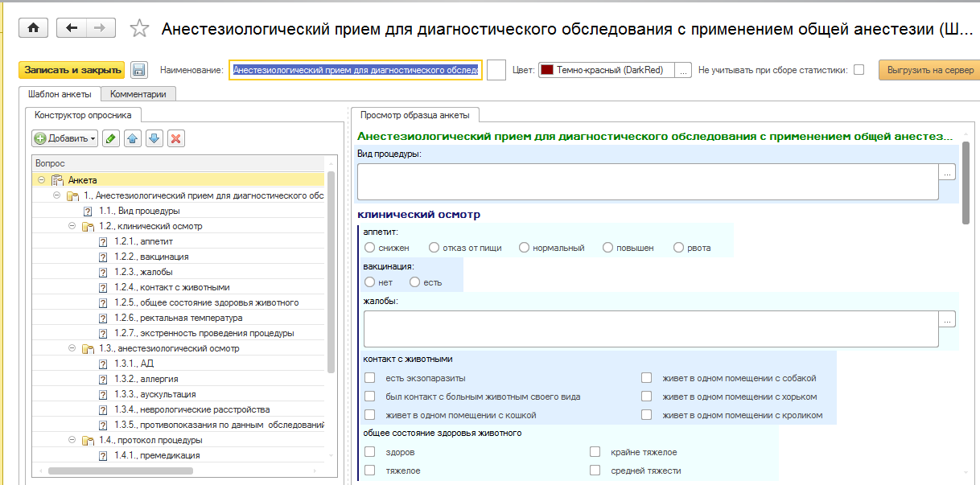980x485 pixels.
Task: Collapse the 1. Анестезиологический прием tree node
Action: [x=56, y=195]
